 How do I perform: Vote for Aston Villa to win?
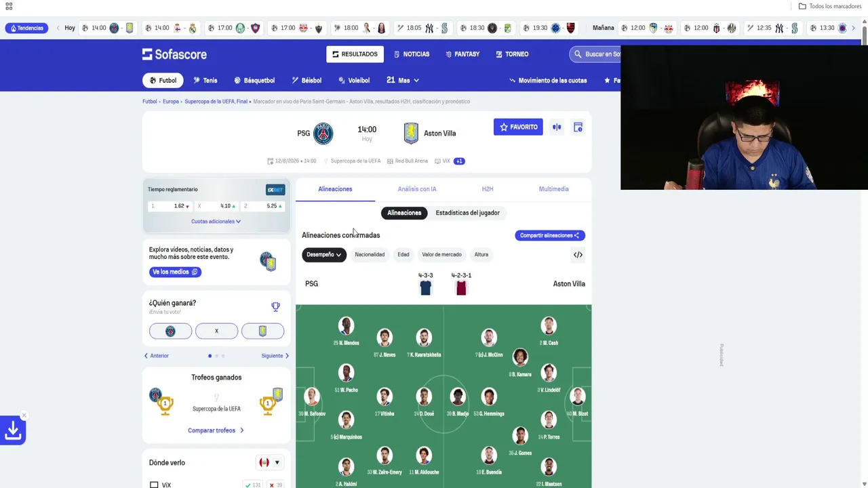(262, 331)
